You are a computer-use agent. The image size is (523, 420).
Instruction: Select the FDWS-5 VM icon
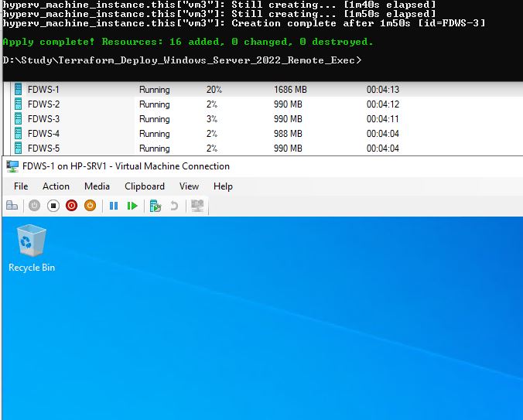click(19, 148)
